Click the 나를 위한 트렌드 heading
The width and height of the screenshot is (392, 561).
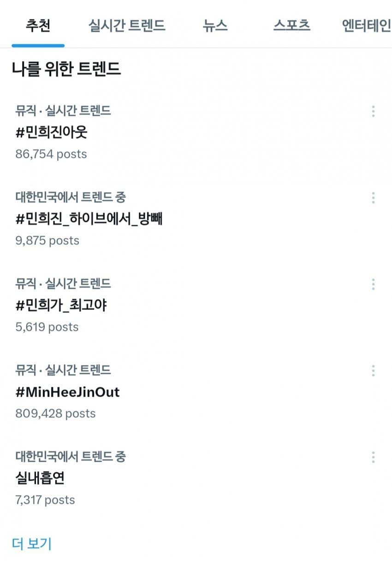66,69
